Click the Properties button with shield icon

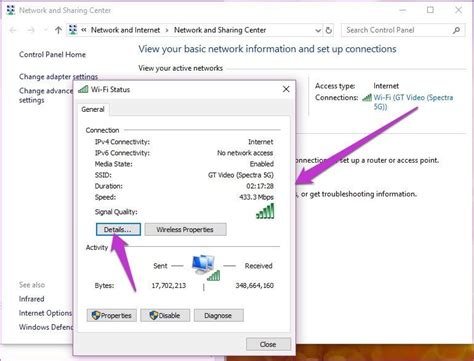click(112, 315)
